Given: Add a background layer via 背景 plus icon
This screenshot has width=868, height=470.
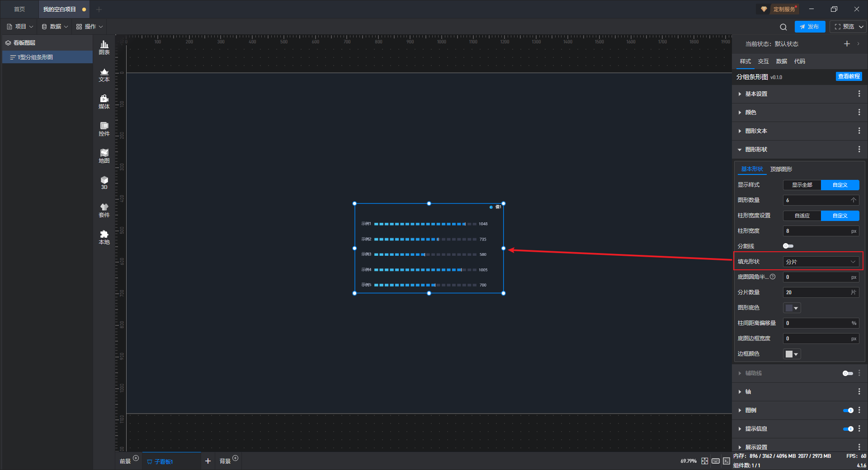Looking at the screenshot, I should pos(235,458).
